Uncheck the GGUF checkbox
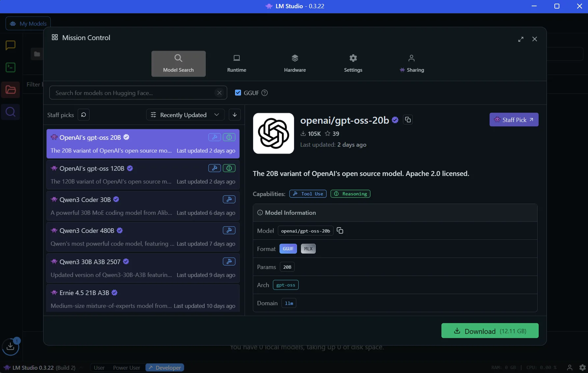This screenshot has height=373, width=588. tap(238, 93)
